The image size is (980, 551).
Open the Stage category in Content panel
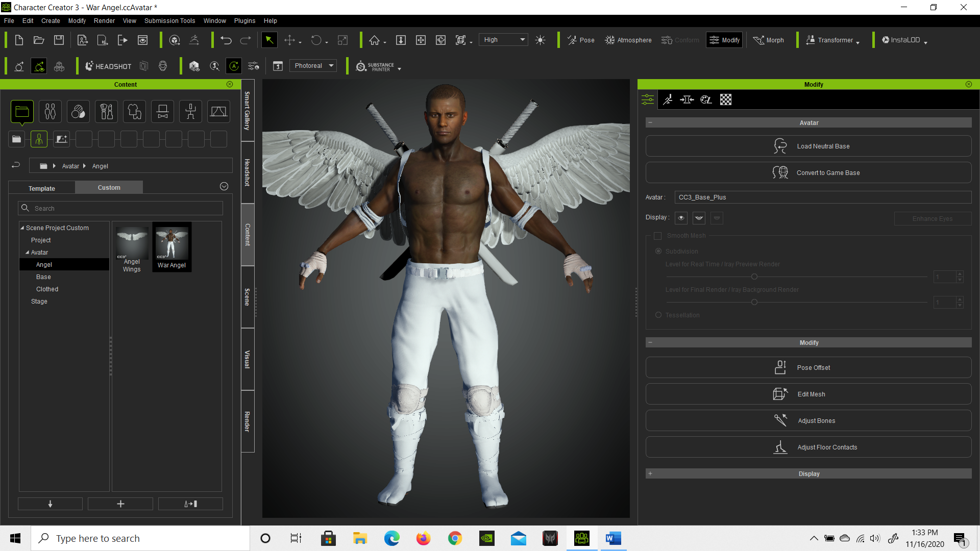coord(218,112)
